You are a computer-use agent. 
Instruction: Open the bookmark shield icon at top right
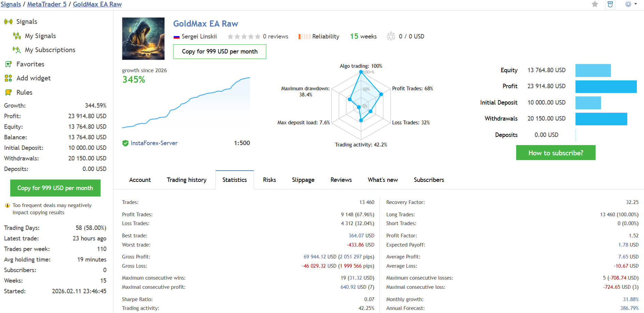point(610,4)
